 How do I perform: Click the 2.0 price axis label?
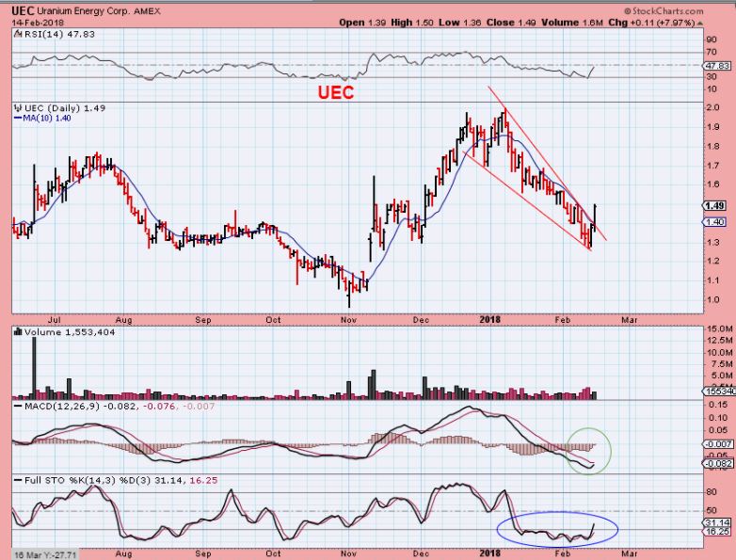713,107
